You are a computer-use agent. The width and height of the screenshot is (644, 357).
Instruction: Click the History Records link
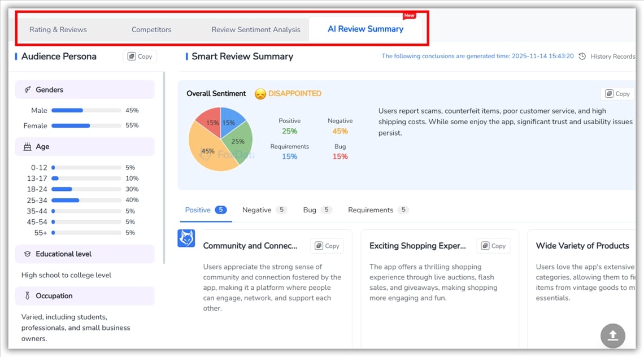tap(612, 56)
